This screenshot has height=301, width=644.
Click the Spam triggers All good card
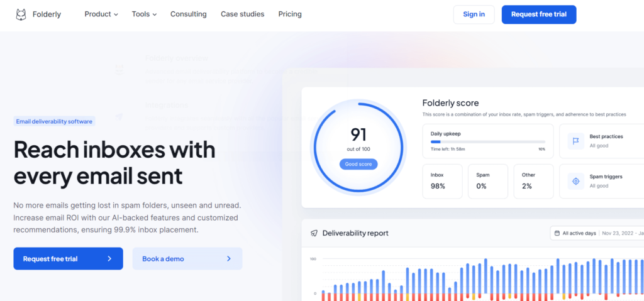click(x=602, y=181)
